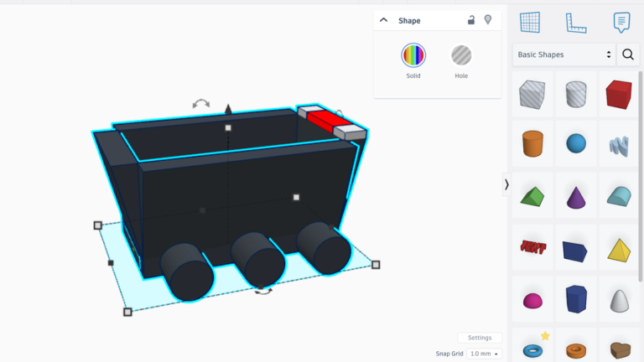
Task: Open the Basic Shapes dropdown
Action: (564, 54)
